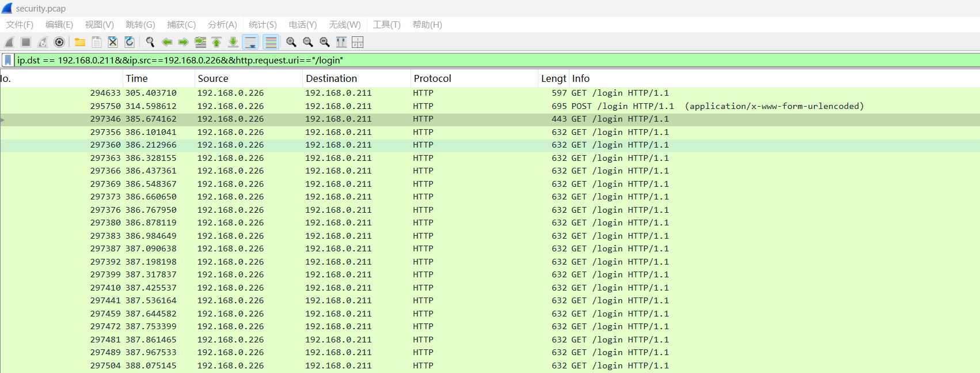Open Capture options gear icon
This screenshot has height=373, width=980.
[x=59, y=42]
